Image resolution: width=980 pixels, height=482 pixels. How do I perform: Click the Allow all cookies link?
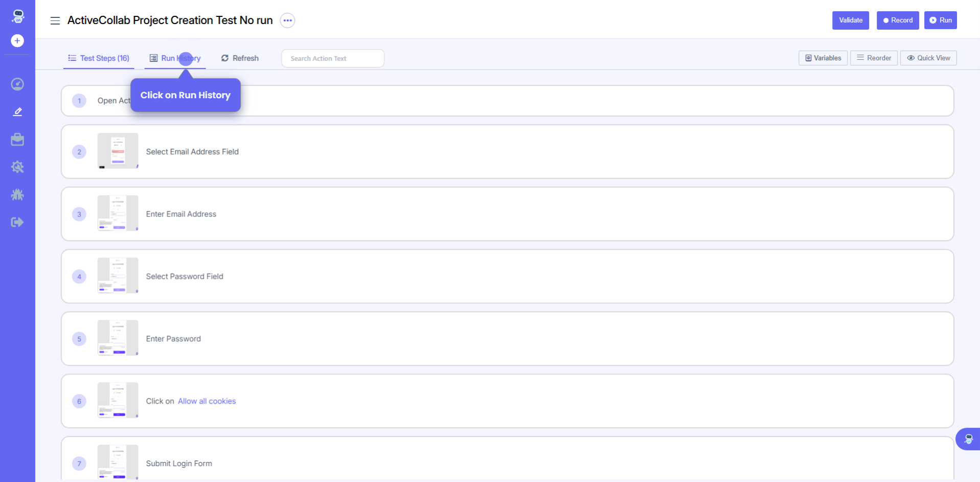click(207, 401)
